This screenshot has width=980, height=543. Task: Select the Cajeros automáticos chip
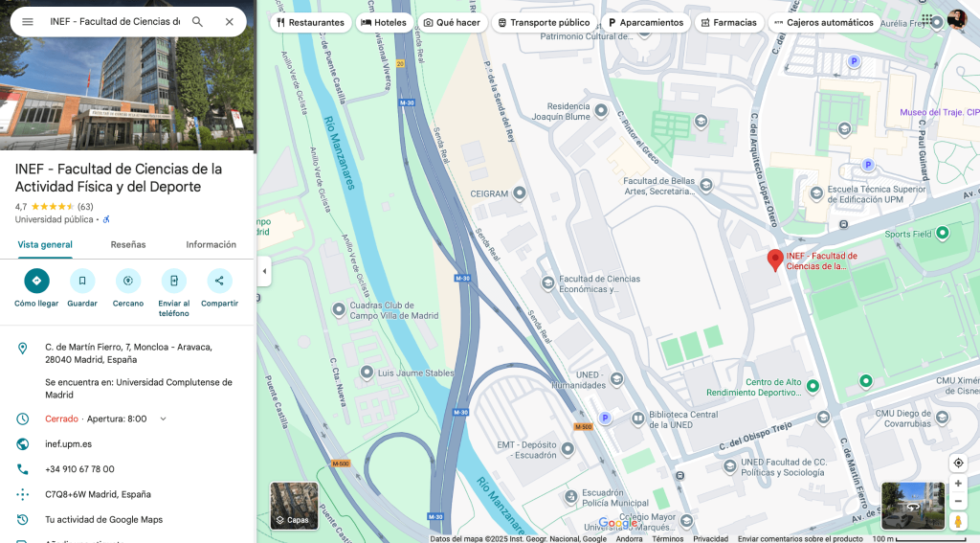click(x=824, y=23)
